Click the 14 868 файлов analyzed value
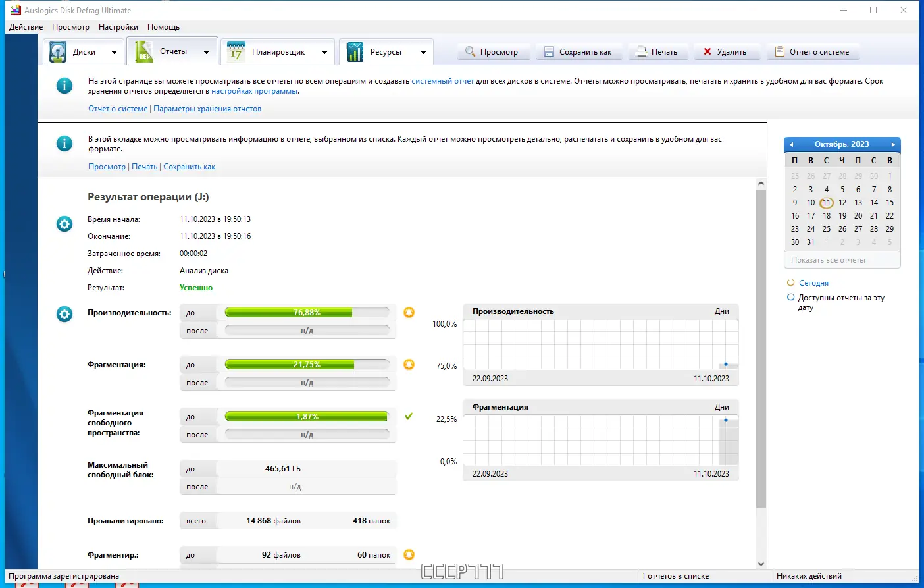Screen dimensions: 924x588 click(273, 521)
